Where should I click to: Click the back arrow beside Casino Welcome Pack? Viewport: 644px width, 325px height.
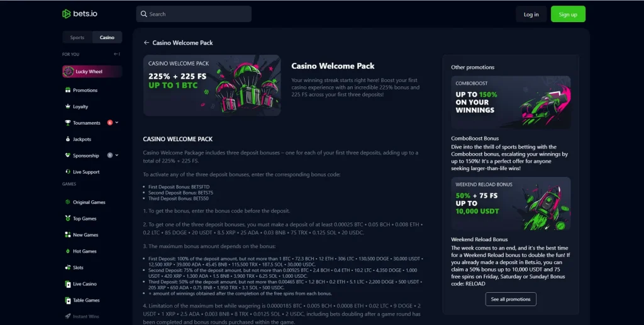(146, 42)
